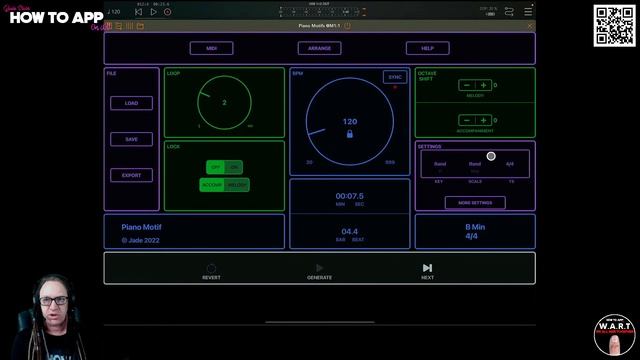Decrease melody octave shift with minus
The image size is (640, 360).
pos(467,85)
